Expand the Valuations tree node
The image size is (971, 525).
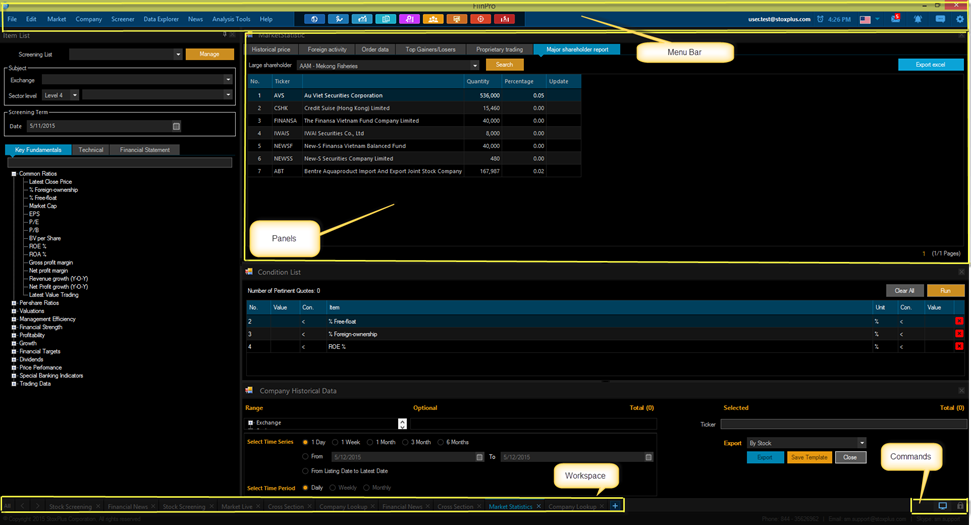coord(14,311)
